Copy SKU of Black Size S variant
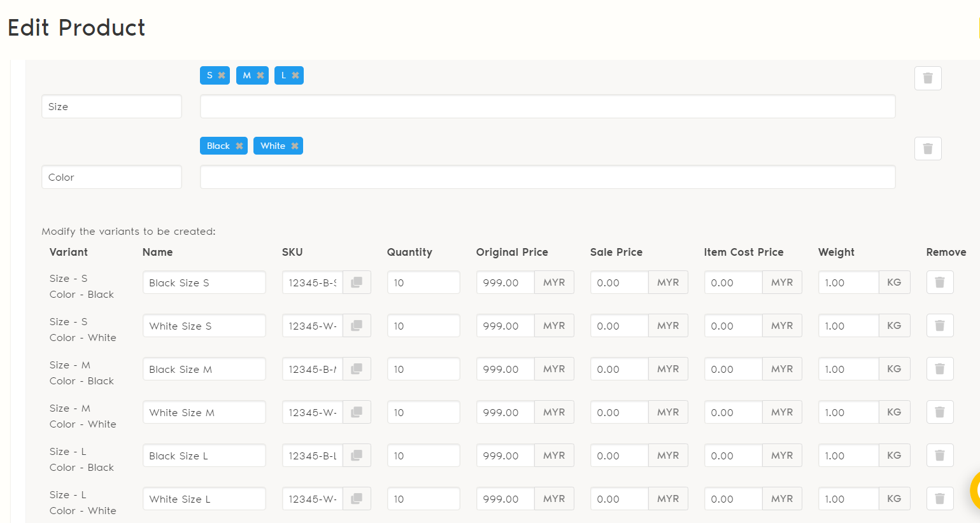 point(357,282)
